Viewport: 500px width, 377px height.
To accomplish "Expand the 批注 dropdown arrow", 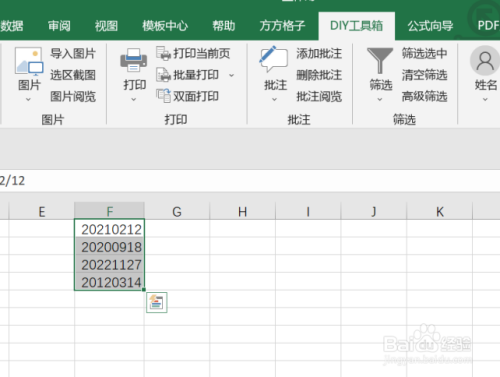I will [x=274, y=99].
